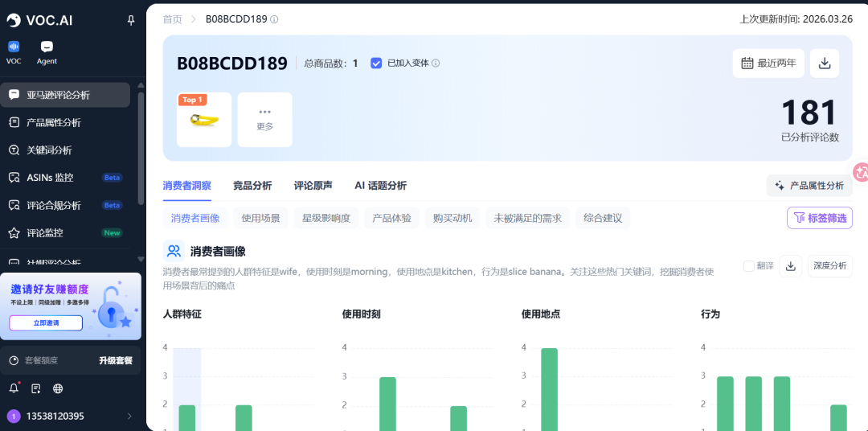Click the 更多 products tile

click(265, 120)
